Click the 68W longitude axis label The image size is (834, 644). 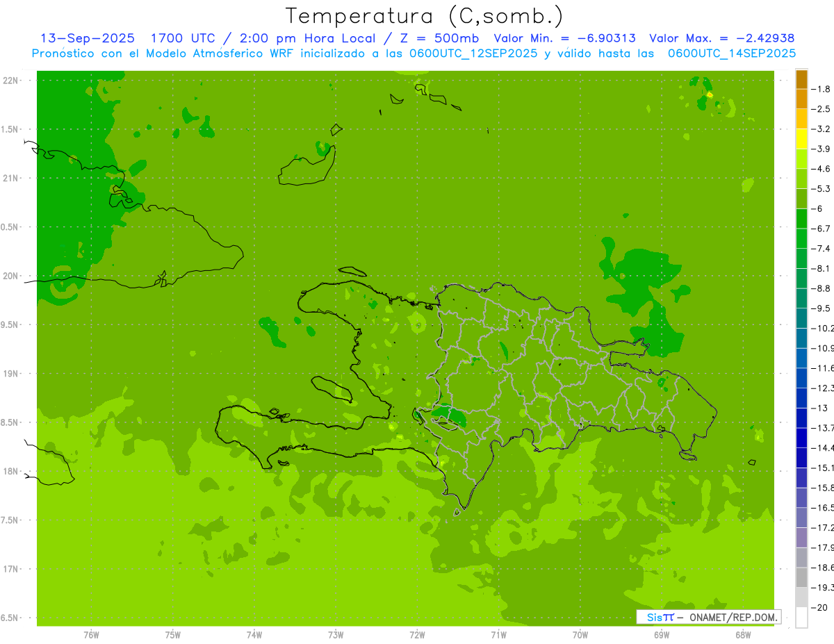743,634
